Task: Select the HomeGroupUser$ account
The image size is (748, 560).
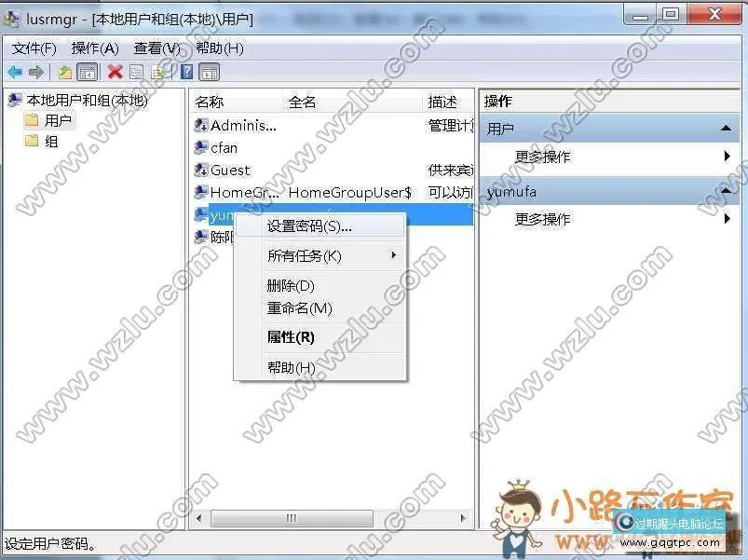Action: [233, 192]
